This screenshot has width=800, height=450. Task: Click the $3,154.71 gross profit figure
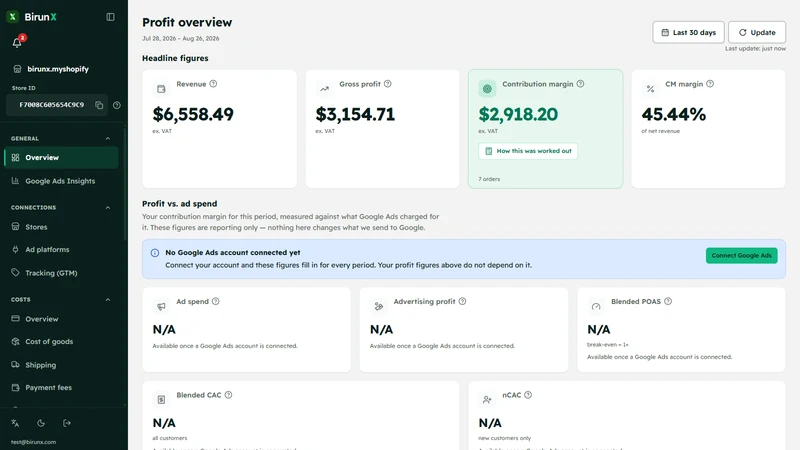(355, 114)
